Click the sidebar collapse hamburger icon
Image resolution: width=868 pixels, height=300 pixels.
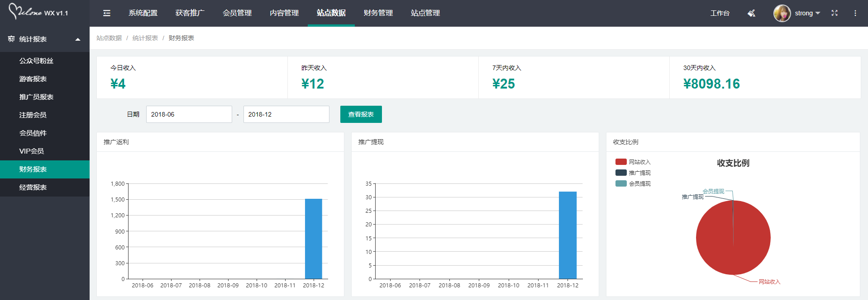[107, 13]
